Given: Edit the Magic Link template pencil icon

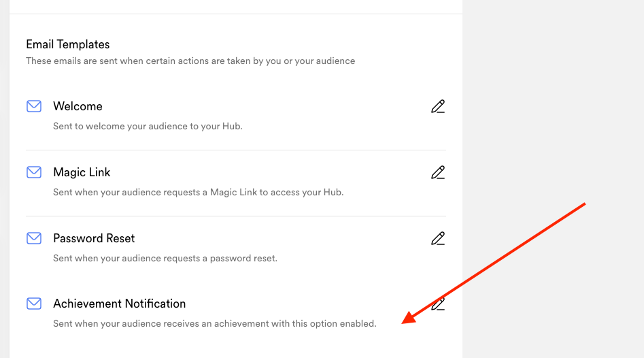Looking at the screenshot, I should (438, 173).
